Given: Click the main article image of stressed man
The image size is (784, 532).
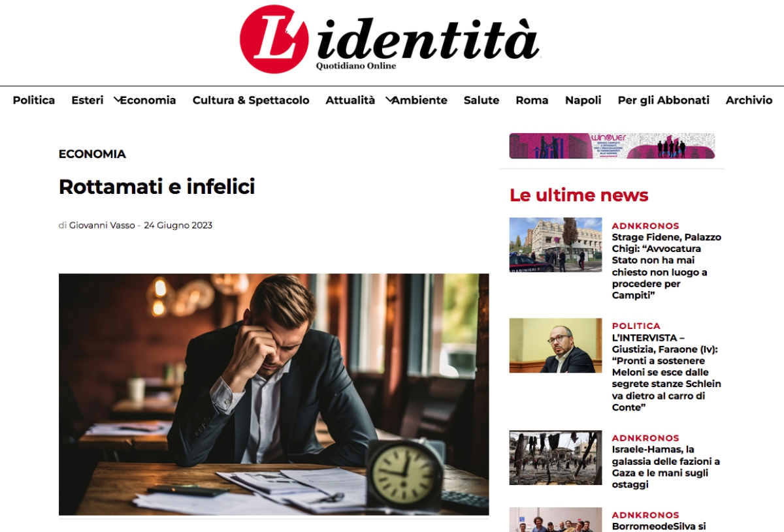Looking at the screenshot, I should pyautogui.click(x=274, y=394).
